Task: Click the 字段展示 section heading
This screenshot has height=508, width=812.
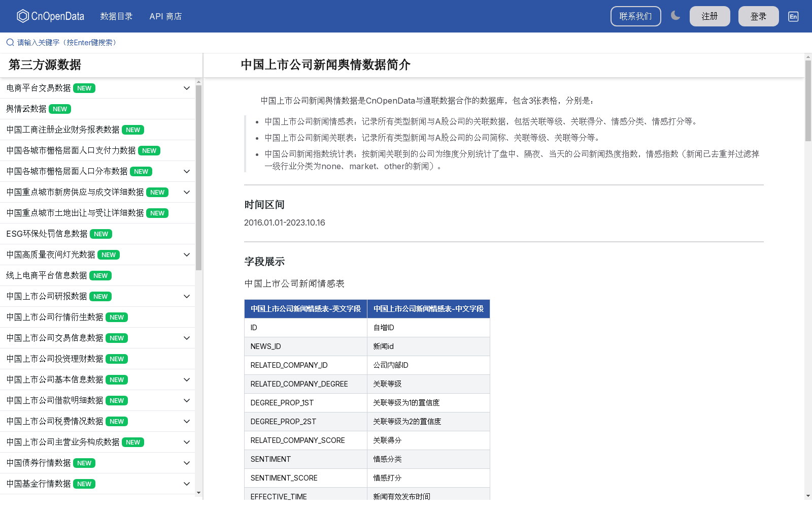Action: pyautogui.click(x=264, y=262)
